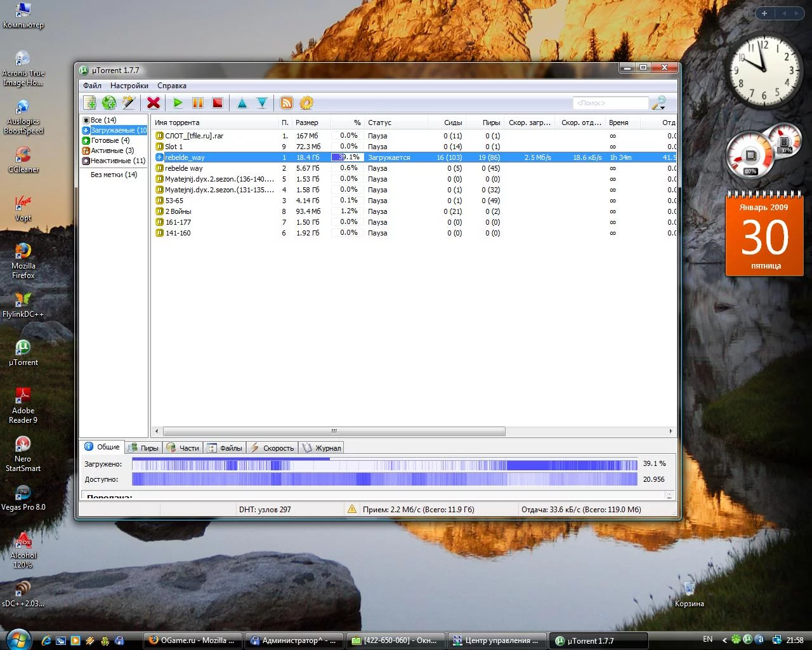Move torrent down the queue with the down arrow
812x650 pixels.
click(261, 103)
